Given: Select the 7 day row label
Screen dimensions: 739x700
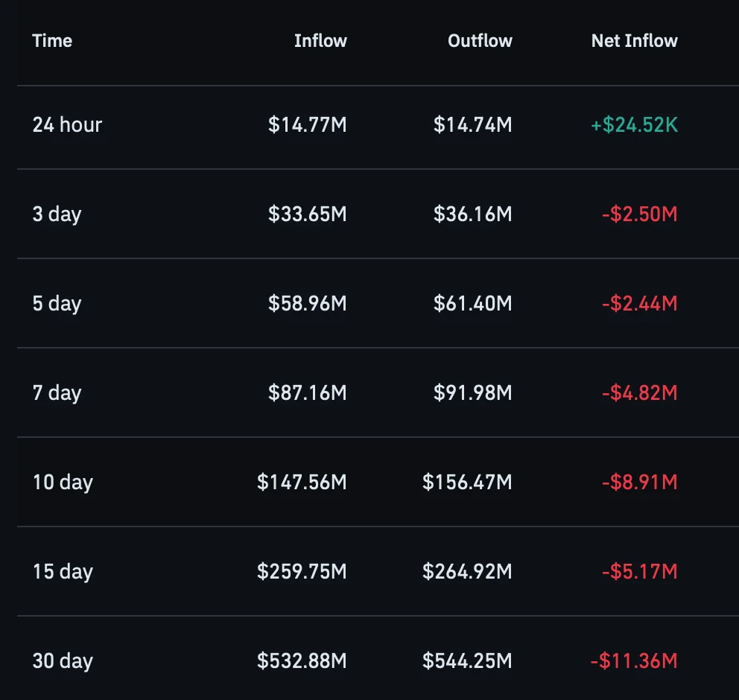Looking at the screenshot, I should click(57, 393).
